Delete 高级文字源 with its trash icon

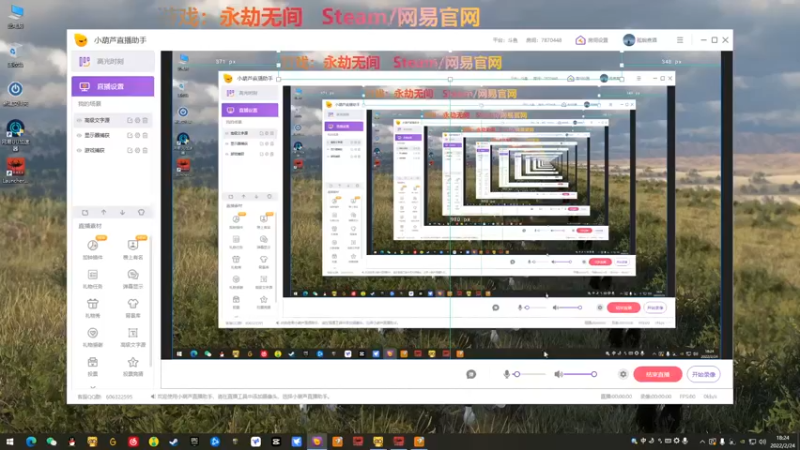tap(145, 120)
